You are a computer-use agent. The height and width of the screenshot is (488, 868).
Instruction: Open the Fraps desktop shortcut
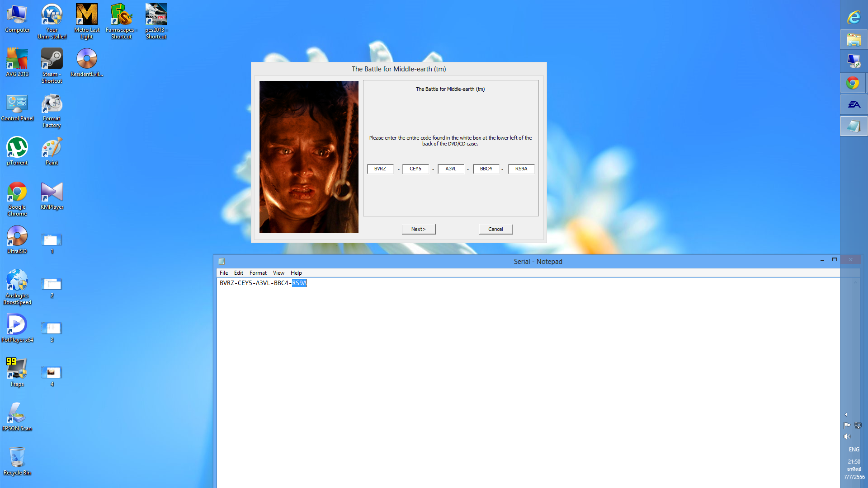[x=17, y=369]
